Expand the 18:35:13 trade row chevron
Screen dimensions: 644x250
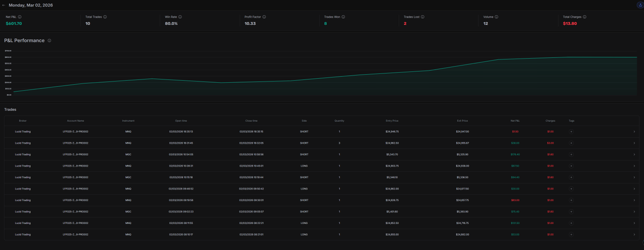pyautogui.click(x=634, y=131)
